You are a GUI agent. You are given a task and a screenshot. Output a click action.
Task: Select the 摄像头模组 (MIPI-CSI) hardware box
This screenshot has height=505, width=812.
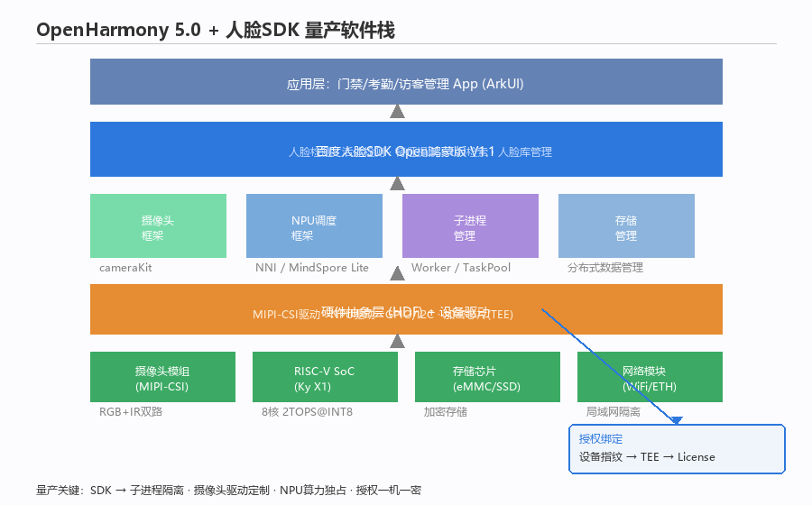tap(162, 377)
